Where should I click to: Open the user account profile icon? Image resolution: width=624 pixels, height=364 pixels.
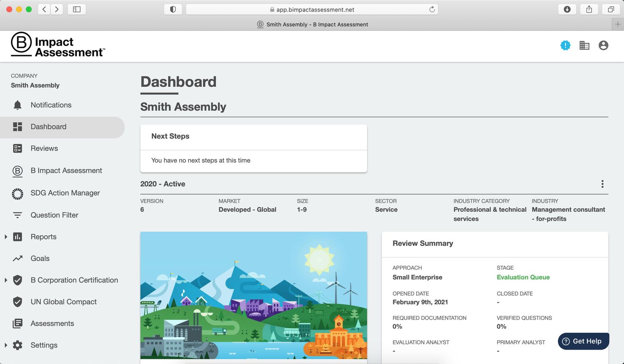(603, 45)
